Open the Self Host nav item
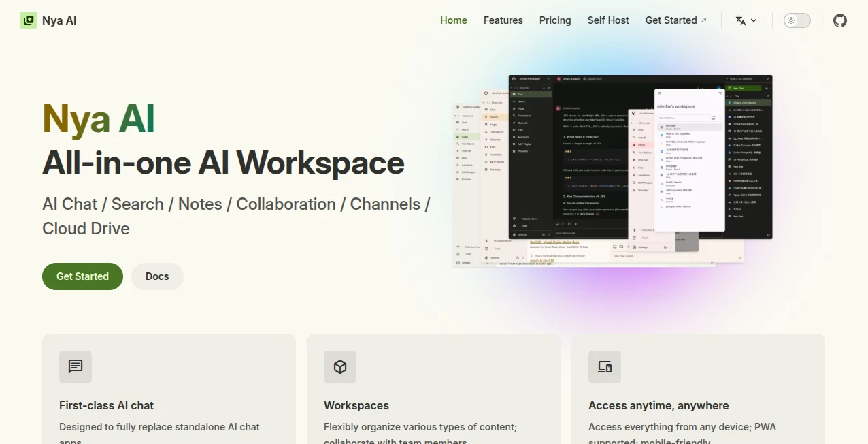This screenshot has height=444, width=868. click(608, 20)
